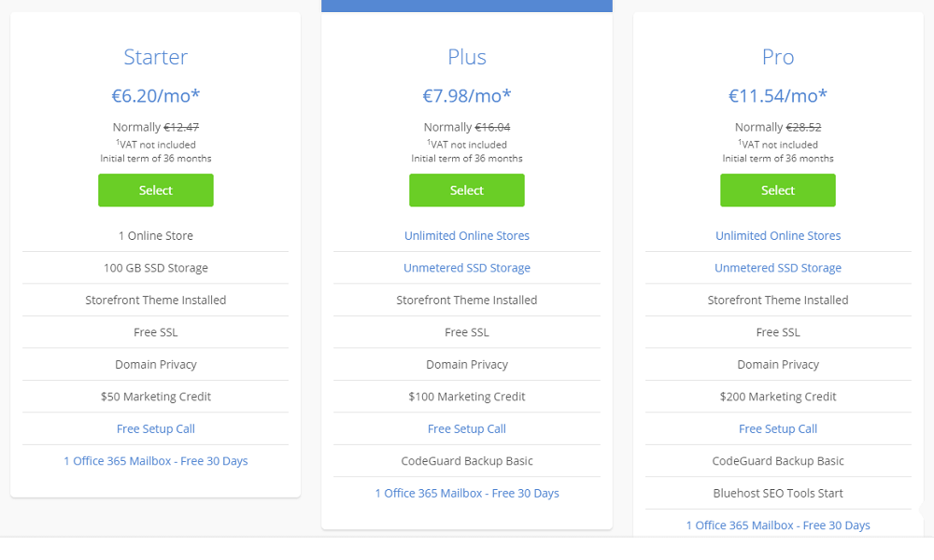Click the €6.20/mo* Starter price
This screenshot has height=560, width=934.
click(156, 95)
